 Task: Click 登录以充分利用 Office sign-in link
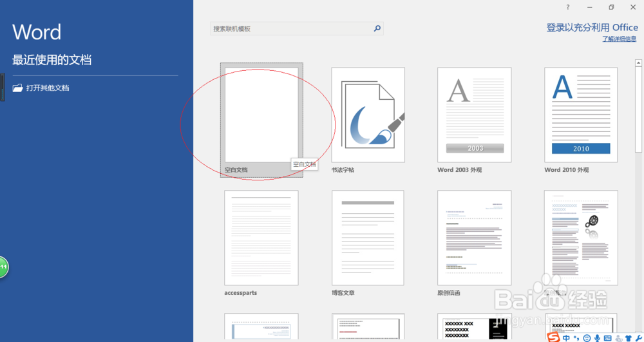(x=592, y=28)
